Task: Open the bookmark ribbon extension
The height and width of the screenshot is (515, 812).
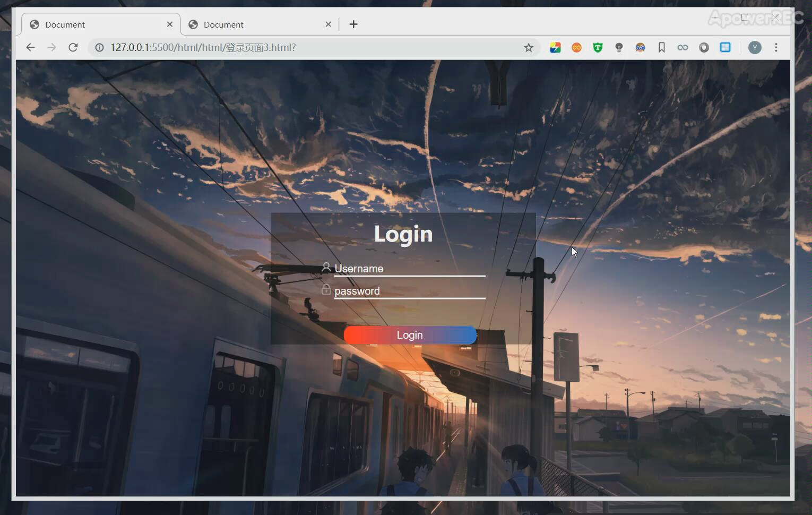Action: tap(661, 48)
